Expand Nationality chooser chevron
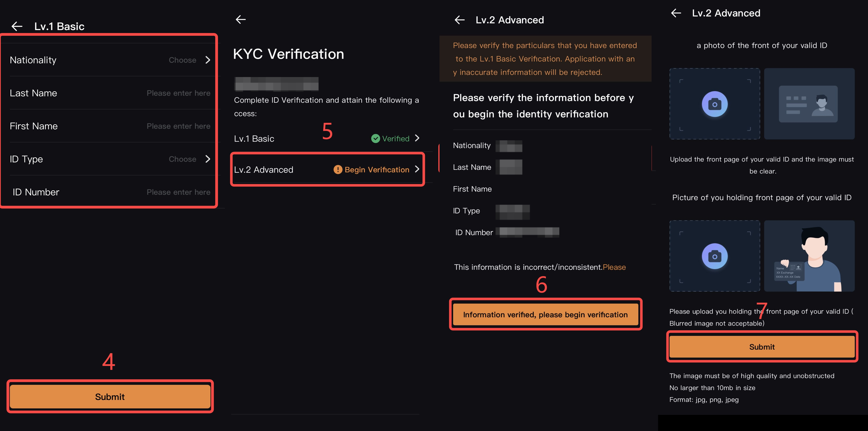Viewport: 868px width, 431px height. pos(208,60)
